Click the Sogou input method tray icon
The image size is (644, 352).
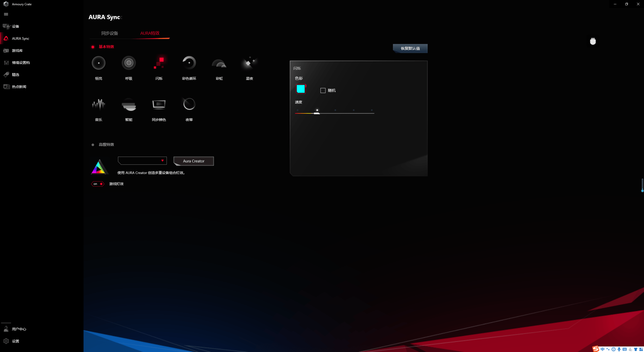[596, 349]
